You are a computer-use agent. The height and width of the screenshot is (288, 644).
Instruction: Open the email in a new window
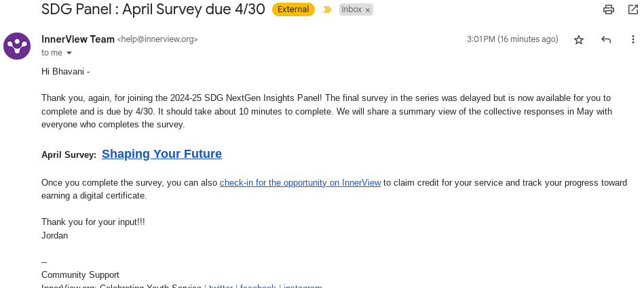pos(632,9)
